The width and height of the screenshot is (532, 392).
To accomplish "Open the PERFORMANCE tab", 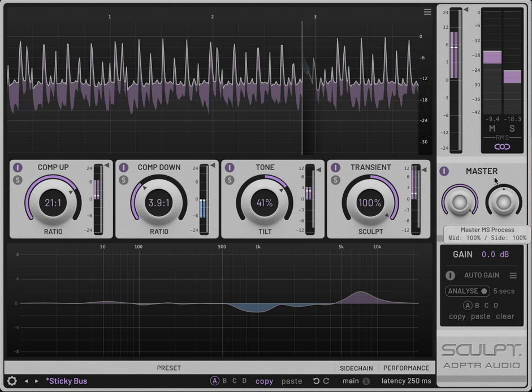I will tap(406, 368).
